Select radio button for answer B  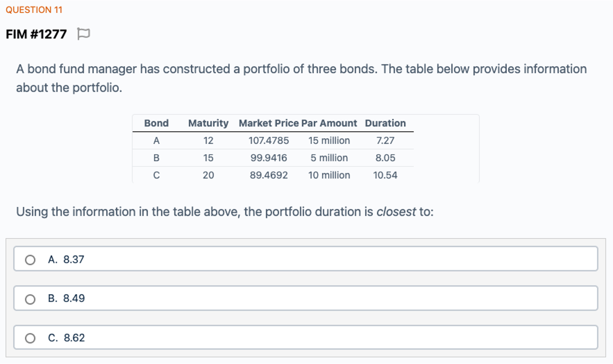tap(30, 299)
